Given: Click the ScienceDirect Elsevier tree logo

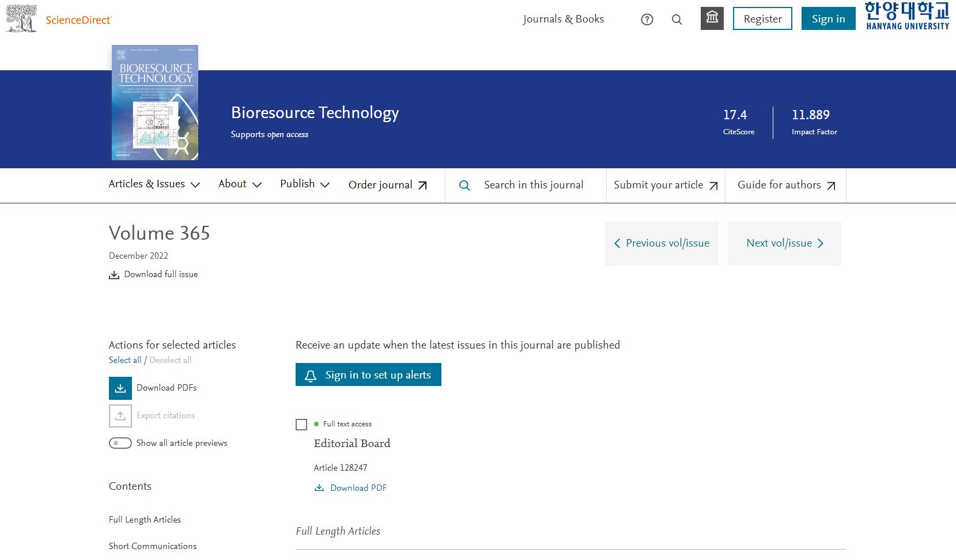Looking at the screenshot, I should pyautogui.click(x=21, y=18).
